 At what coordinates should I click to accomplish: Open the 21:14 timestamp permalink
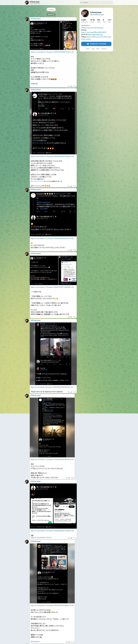tap(72, 642)
